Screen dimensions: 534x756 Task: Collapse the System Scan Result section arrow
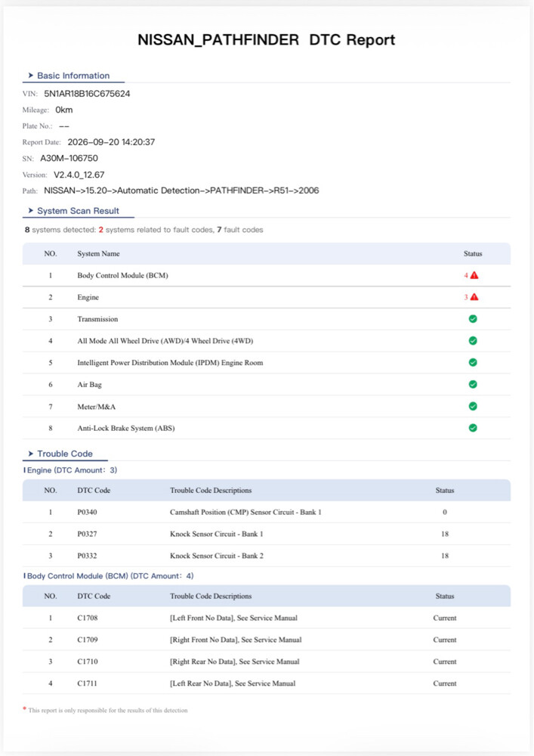31,211
